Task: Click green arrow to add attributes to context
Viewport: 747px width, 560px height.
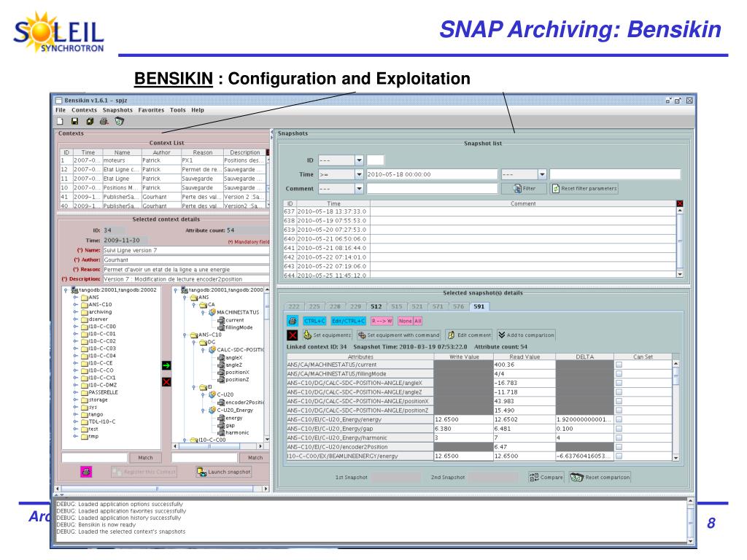Action: coord(166,366)
